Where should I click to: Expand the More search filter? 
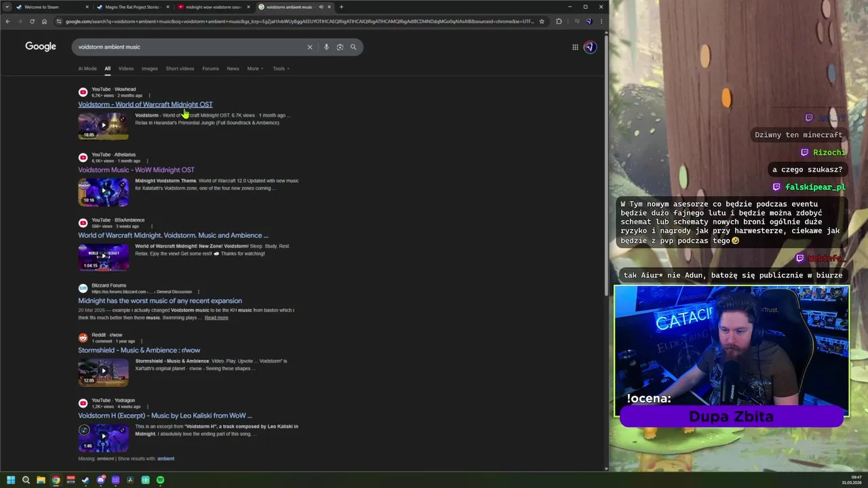tap(255, 68)
